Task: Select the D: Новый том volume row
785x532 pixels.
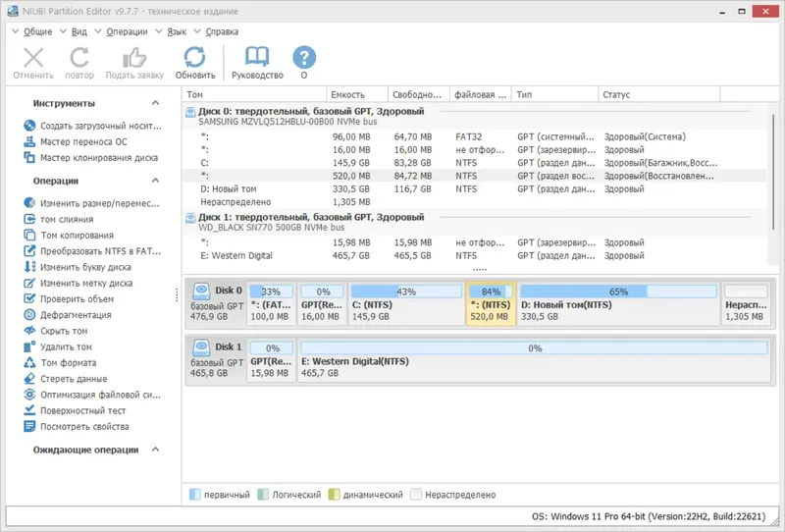Action: click(x=476, y=188)
